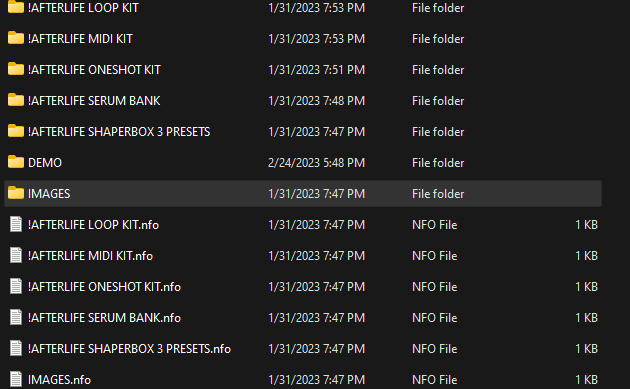The width and height of the screenshot is (630, 389).
Task: Click the !AFTERLIFE LOOP KIT.nfo file icon
Action: coord(16,224)
